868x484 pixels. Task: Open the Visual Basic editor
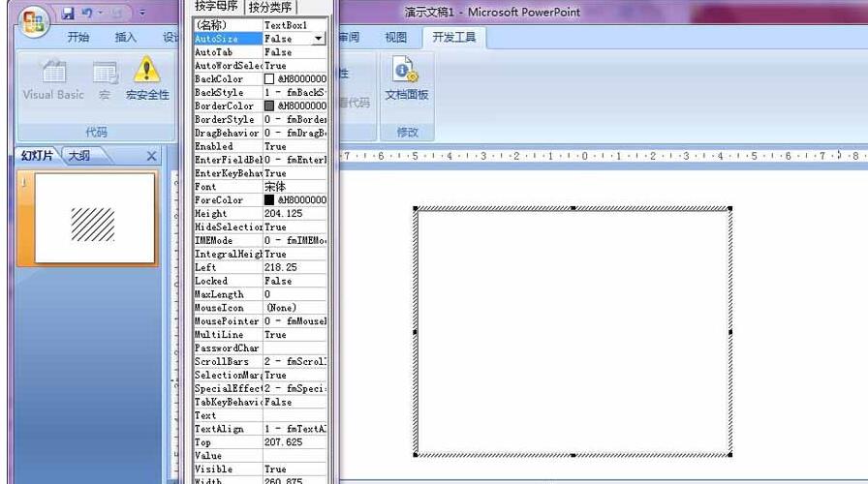point(53,79)
